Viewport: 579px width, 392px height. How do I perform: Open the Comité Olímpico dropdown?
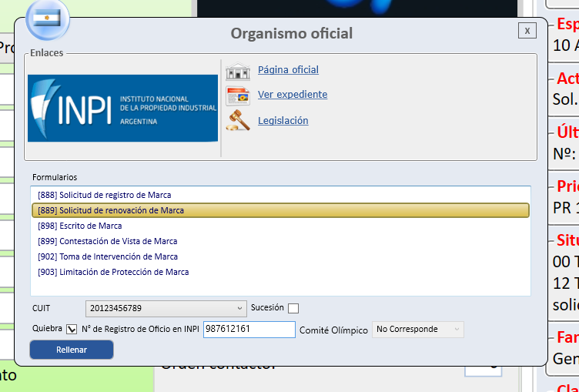[417, 329]
